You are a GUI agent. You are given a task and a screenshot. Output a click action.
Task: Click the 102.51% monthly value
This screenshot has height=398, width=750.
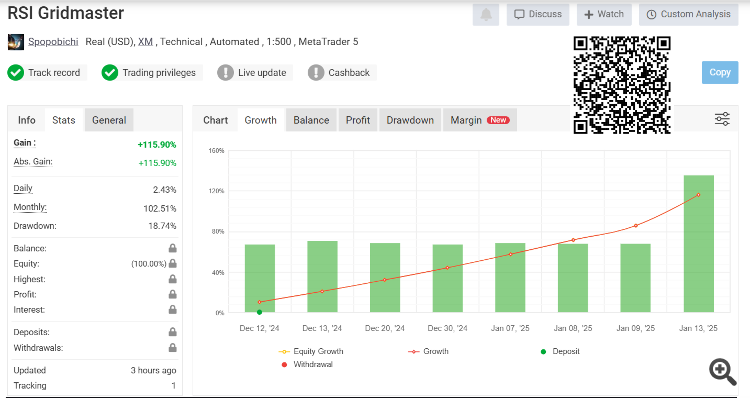pos(160,209)
